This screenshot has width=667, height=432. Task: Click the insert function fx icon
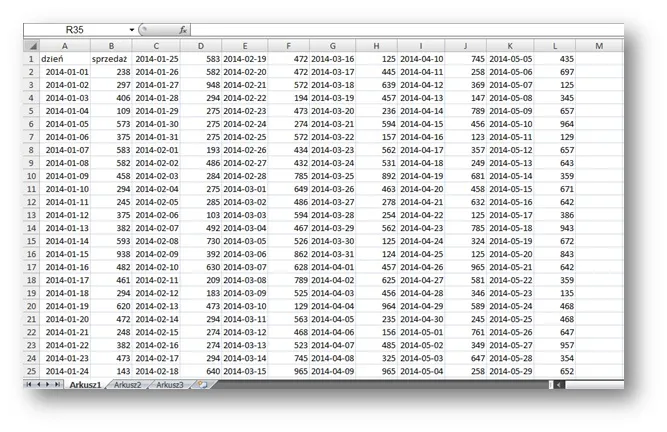[x=183, y=30]
